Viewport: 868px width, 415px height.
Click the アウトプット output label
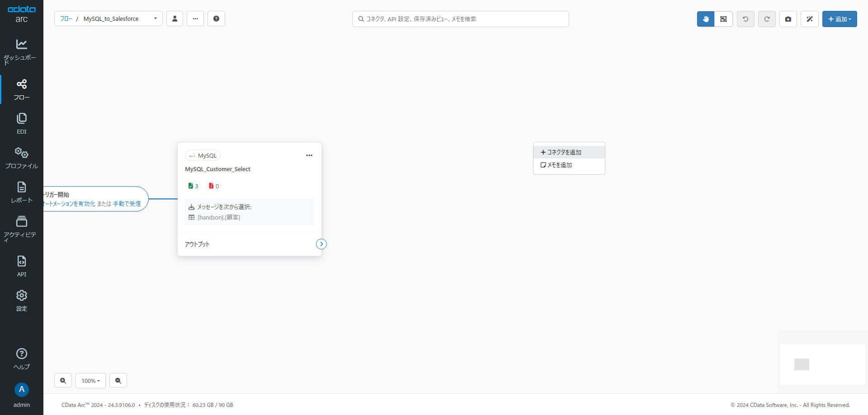click(x=197, y=244)
